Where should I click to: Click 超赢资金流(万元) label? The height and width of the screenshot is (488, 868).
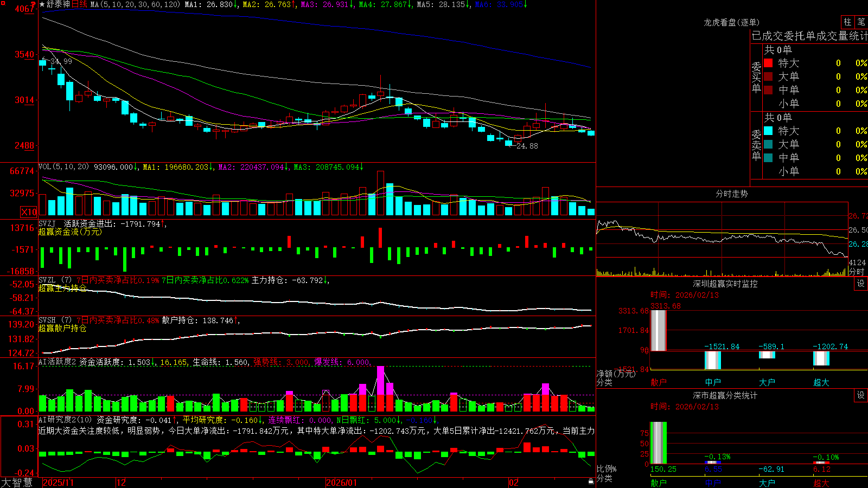point(70,232)
